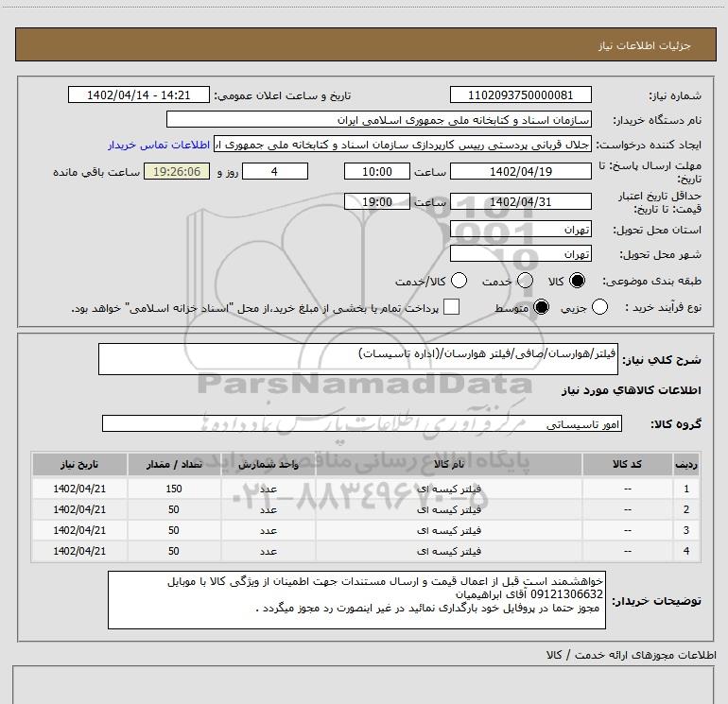728x704 pixels.
Task: Click date 1402/04/21 in row 1
Action: coord(79,489)
